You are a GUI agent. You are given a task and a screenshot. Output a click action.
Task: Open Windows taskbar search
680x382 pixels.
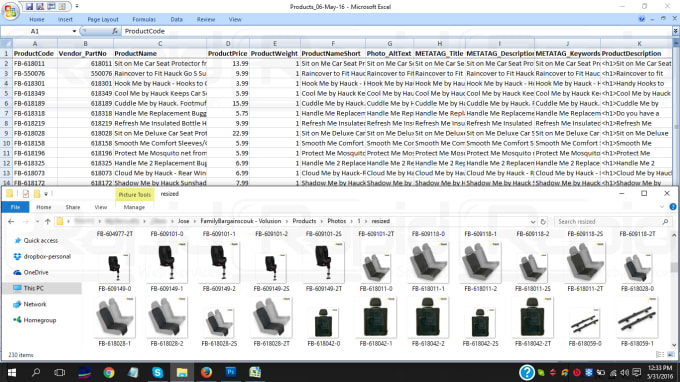tap(36, 372)
